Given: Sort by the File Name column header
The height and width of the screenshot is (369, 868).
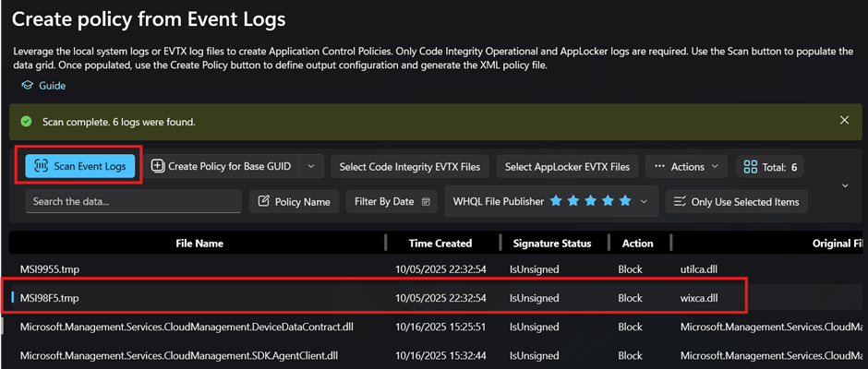Looking at the screenshot, I should pyautogui.click(x=199, y=244).
